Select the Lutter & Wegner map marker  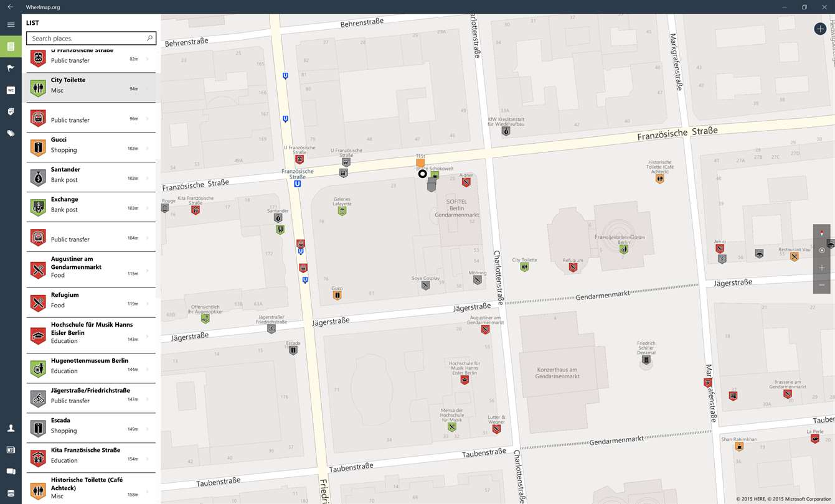496,429
